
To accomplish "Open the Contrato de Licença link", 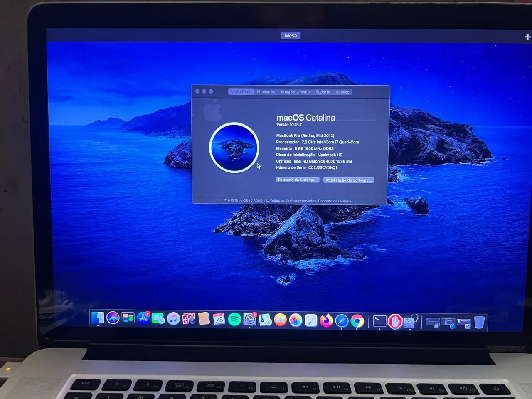I will (x=335, y=201).
